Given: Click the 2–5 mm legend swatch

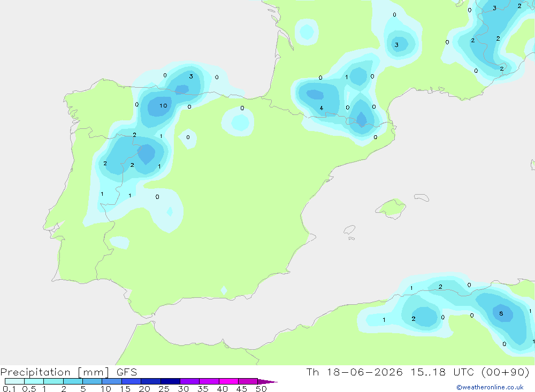Looking at the screenshot, I should pos(73,381).
